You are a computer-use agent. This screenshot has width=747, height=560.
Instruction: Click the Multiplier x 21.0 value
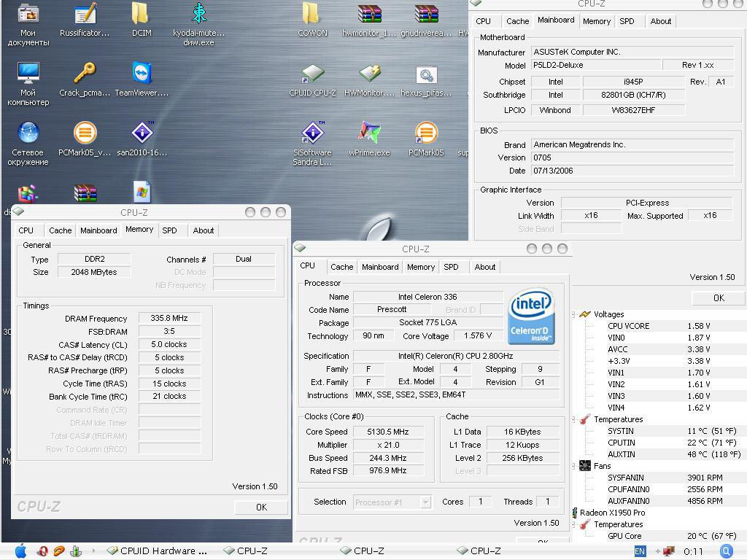click(x=388, y=445)
